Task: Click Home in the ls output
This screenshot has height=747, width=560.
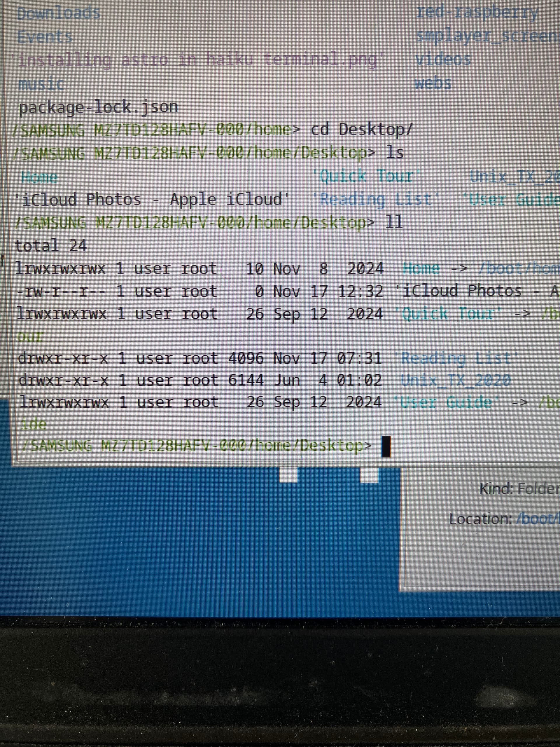Action: pos(39,177)
